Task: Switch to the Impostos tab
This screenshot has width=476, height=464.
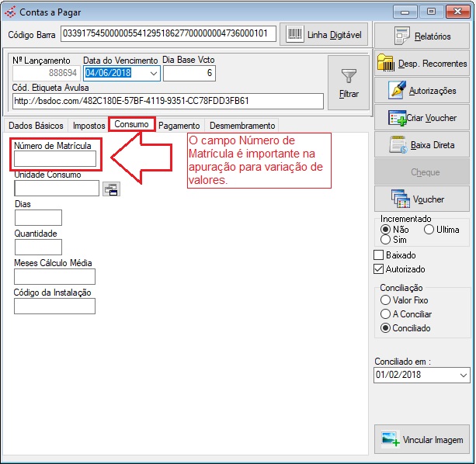Action: pos(89,126)
